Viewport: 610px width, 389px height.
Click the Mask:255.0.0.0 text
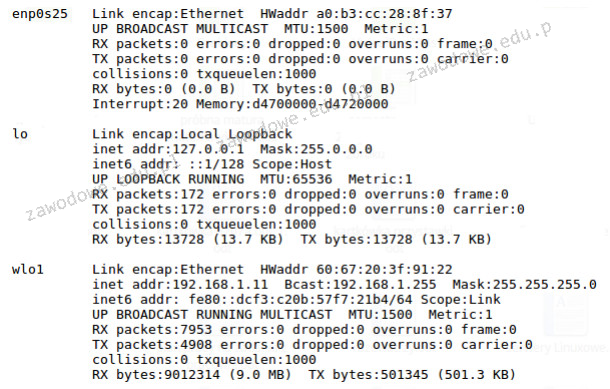pyautogui.click(x=316, y=149)
